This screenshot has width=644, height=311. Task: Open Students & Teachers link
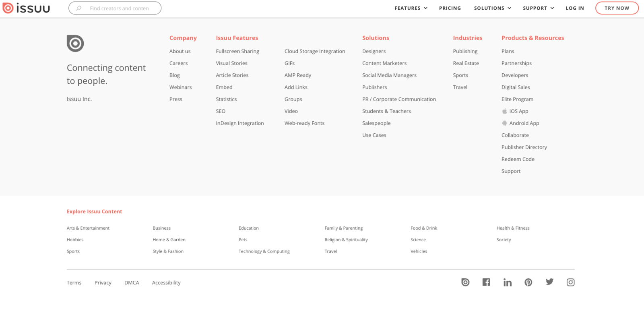[387, 111]
